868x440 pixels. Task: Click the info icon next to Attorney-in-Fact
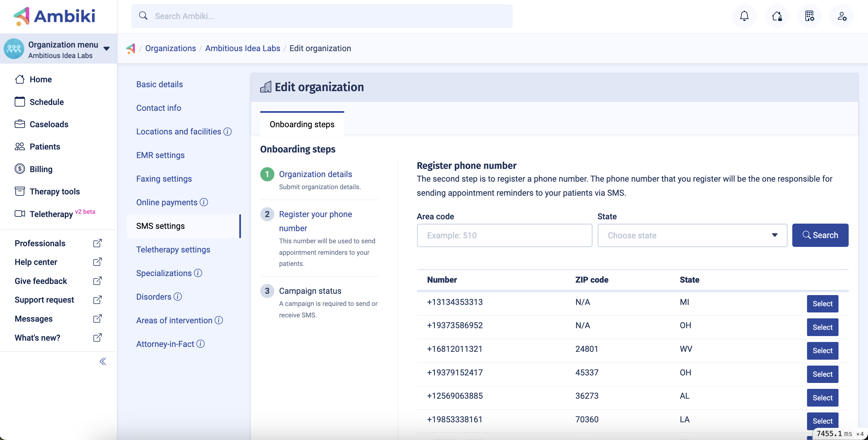tap(201, 344)
